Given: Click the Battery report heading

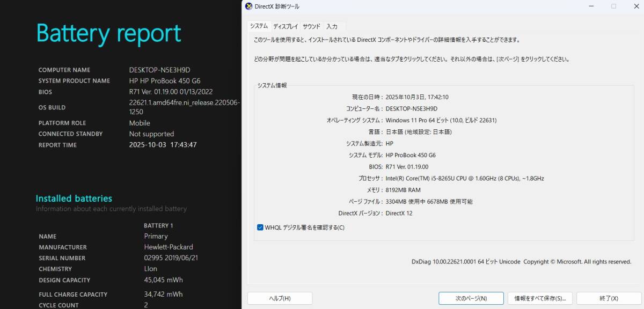Looking at the screenshot, I should (108, 33).
